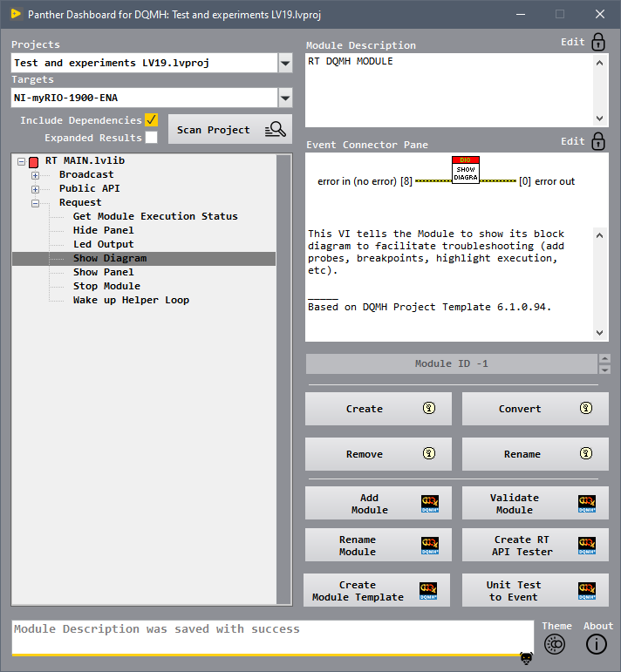The width and height of the screenshot is (621, 672).
Task: Click the Event Connector Pane lock icon
Action: point(597,141)
